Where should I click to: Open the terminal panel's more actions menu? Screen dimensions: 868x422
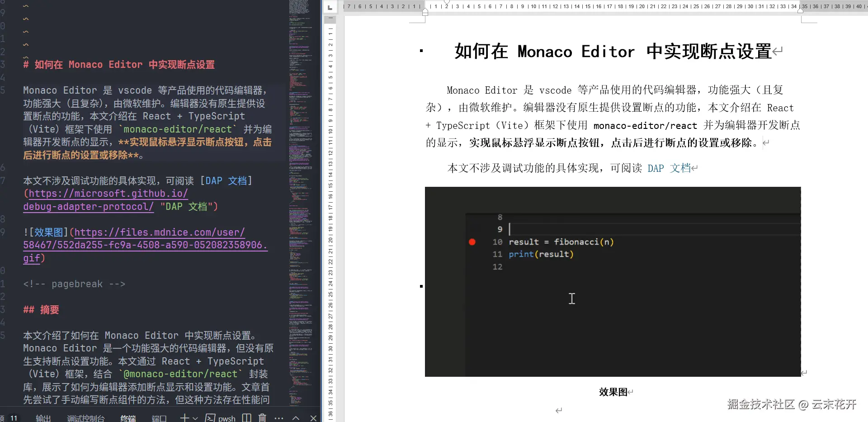(x=279, y=418)
